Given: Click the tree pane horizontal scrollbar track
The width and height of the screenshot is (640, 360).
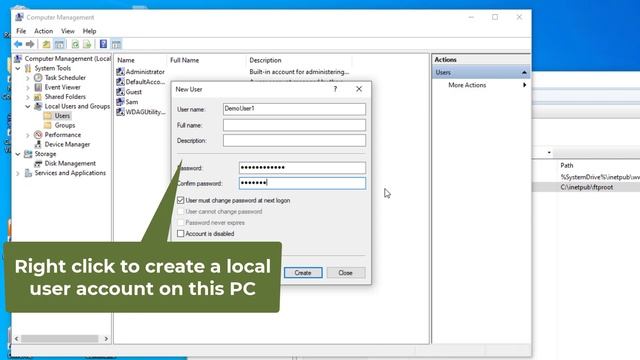Looking at the screenshot, I should (60, 339).
